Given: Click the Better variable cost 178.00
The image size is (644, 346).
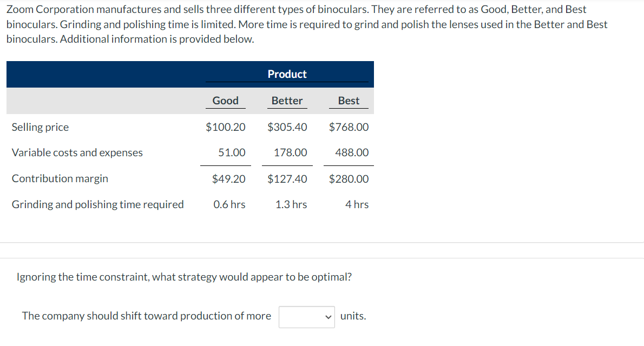Looking at the screenshot, I should coord(291,152).
